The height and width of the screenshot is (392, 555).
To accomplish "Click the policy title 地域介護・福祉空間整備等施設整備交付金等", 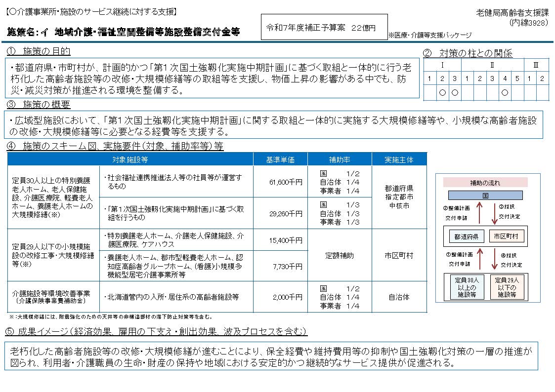I will tap(147, 32).
